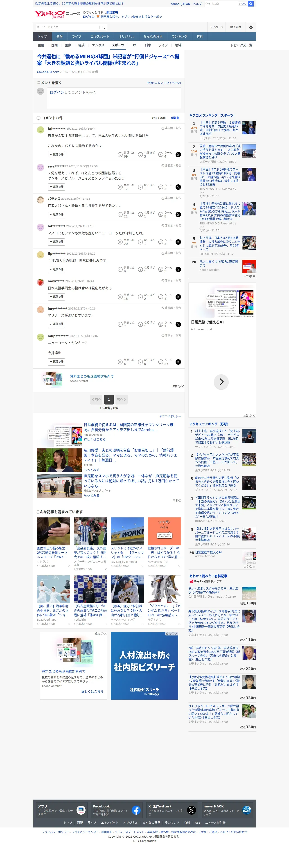Select the エンタメ category tab
Viewport: 289px width, 868px height.
point(98,45)
